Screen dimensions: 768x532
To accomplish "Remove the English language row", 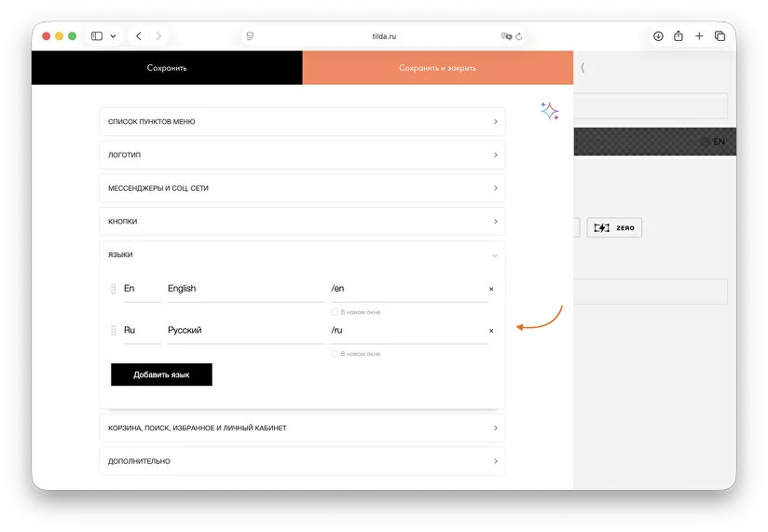I will point(491,289).
